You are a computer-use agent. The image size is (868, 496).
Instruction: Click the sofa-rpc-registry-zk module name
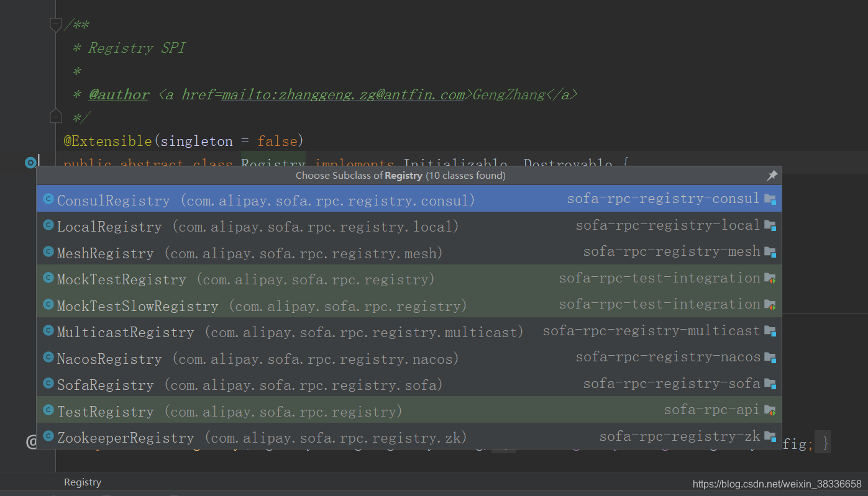680,436
